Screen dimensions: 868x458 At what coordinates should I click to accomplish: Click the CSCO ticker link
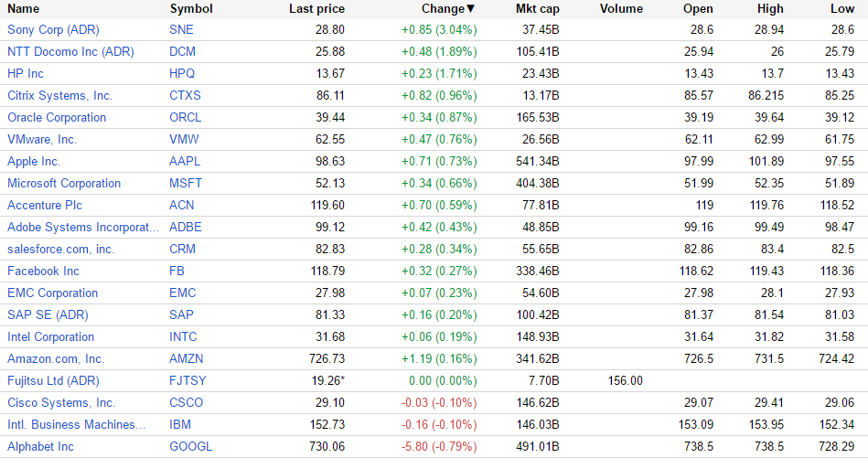tap(187, 403)
